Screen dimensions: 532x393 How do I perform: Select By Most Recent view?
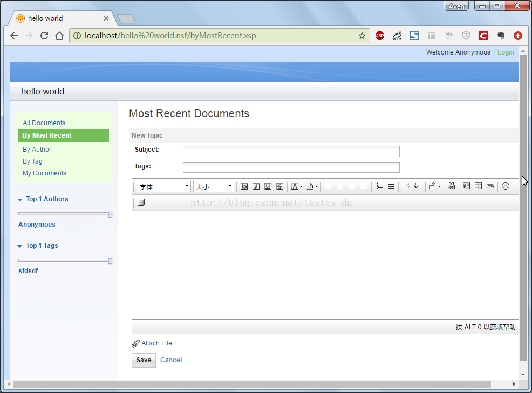(64, 135)
